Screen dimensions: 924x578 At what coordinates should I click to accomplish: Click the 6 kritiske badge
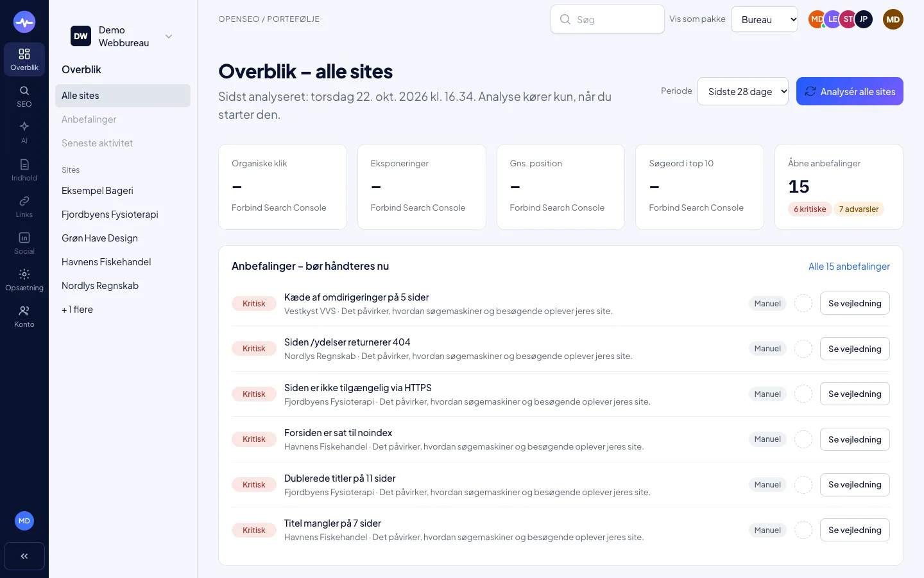click(x=810, y=209)
